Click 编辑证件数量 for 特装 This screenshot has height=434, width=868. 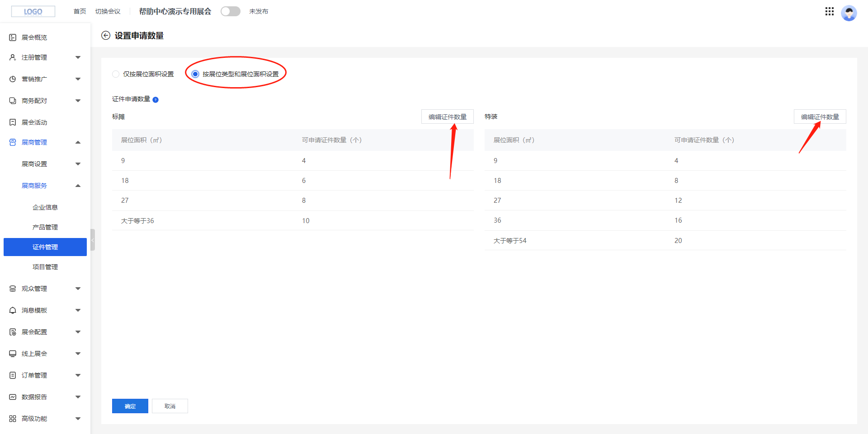click(820, 117)
